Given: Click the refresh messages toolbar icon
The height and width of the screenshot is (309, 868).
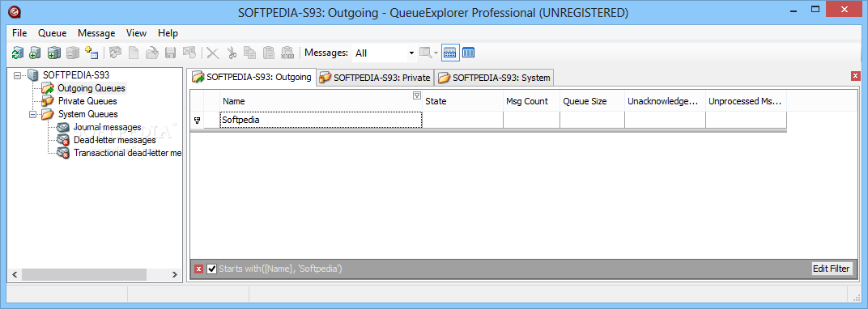Looking at the screenshot, I should (x=115, y=53).
